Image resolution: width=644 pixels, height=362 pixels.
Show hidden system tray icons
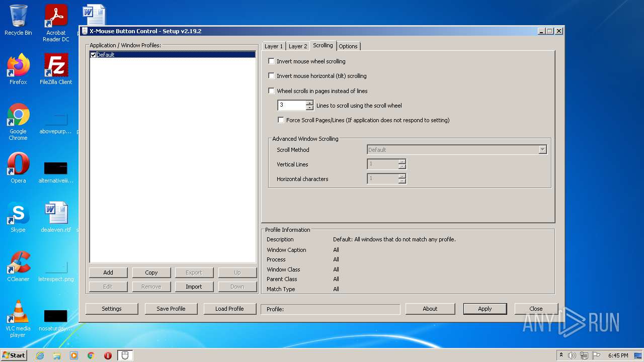coord(561,355)
